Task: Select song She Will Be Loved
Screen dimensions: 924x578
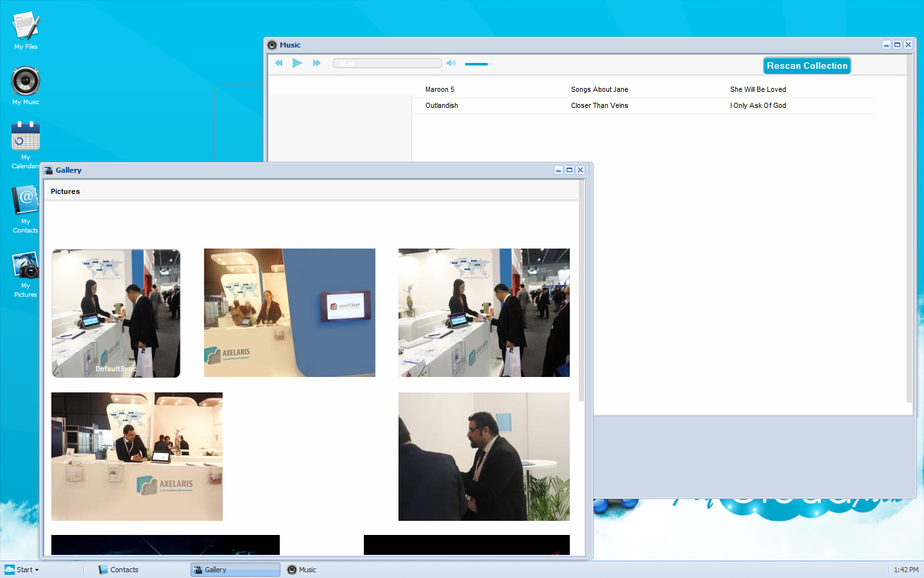Action: (x=758, y=89)
